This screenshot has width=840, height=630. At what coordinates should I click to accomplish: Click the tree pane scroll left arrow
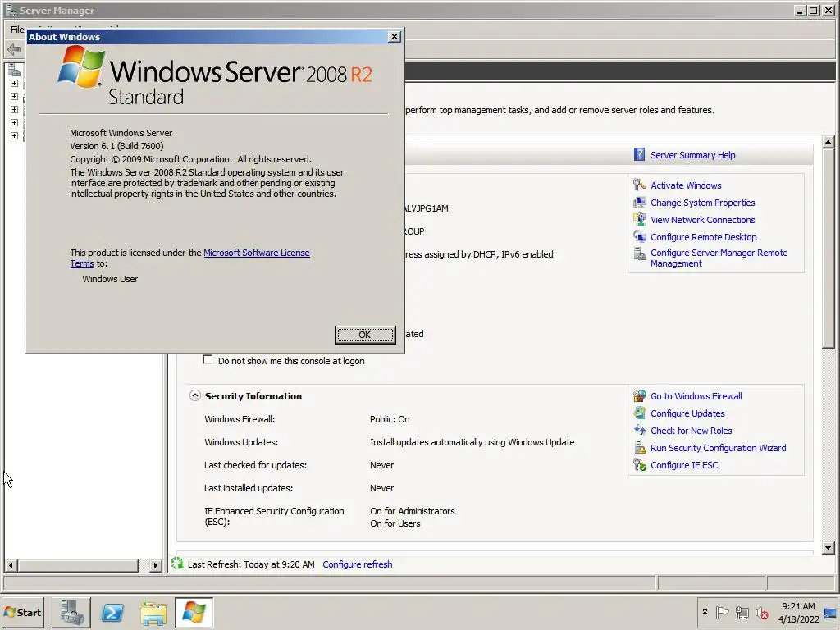tap(11, 565)
